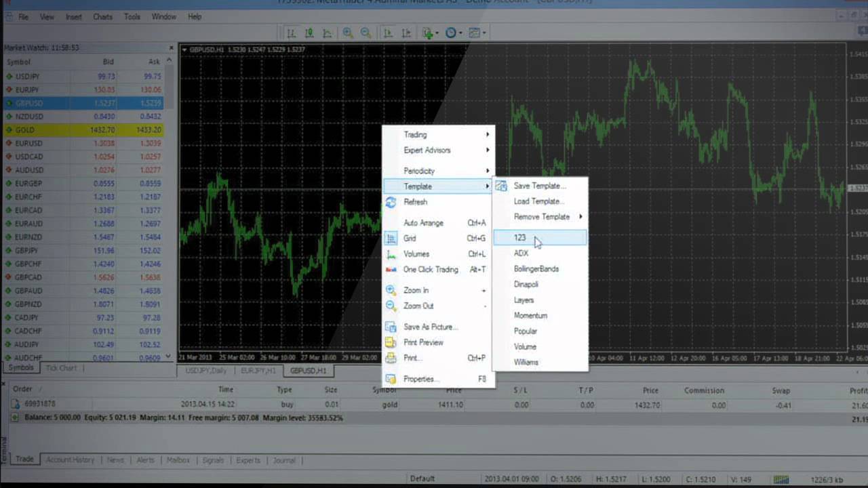Apply the Momentum template
868x488 pixels.
(x=540, y=316)
